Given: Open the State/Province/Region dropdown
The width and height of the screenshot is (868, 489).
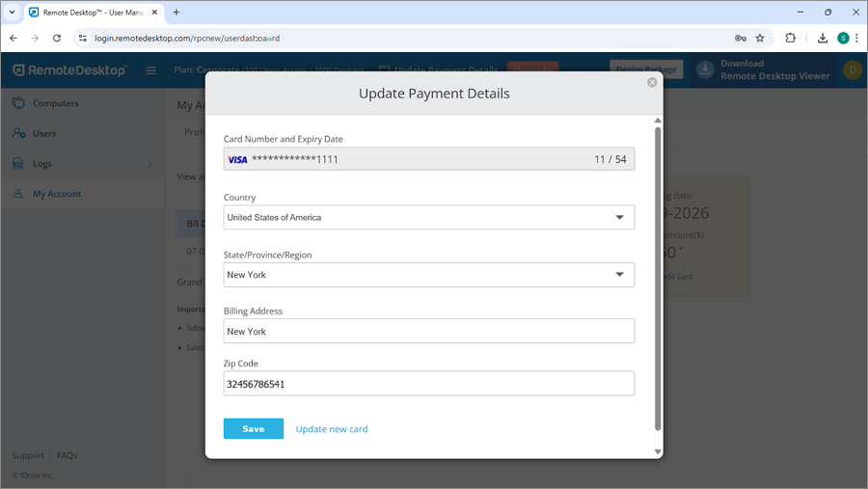Looking at the screenshot, I should [x=428, y=275].
